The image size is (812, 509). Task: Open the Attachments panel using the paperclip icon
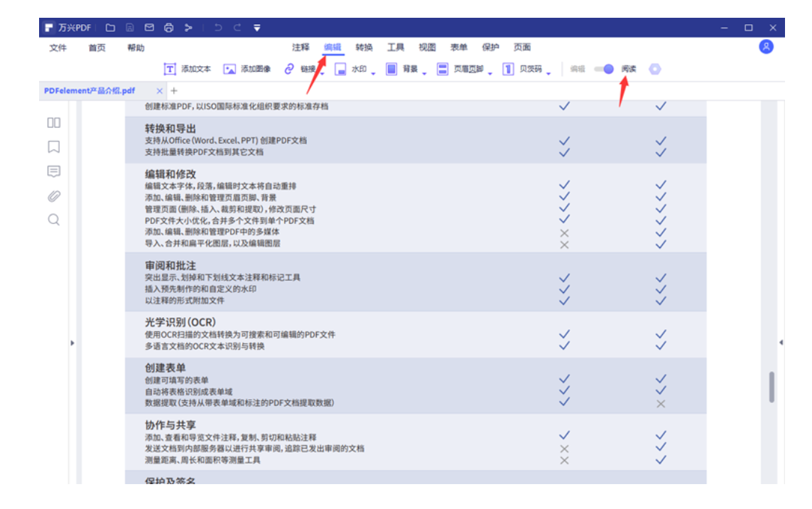pos(53,196)
